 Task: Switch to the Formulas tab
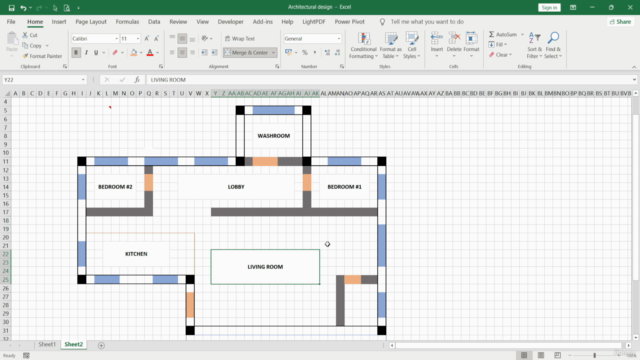pos(127,22)
